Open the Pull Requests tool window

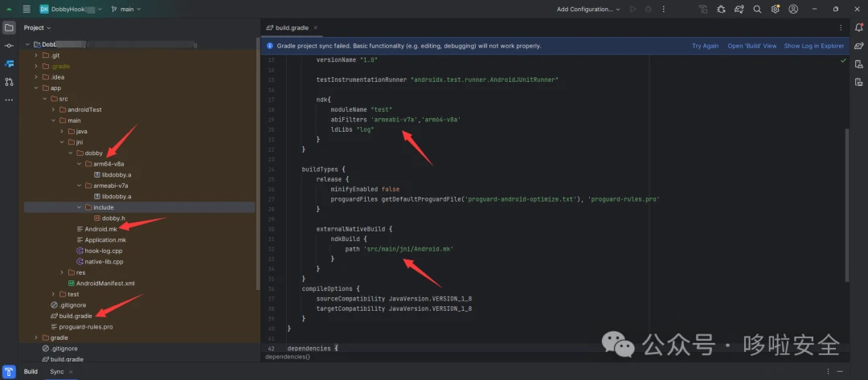(x=9, y=82)
